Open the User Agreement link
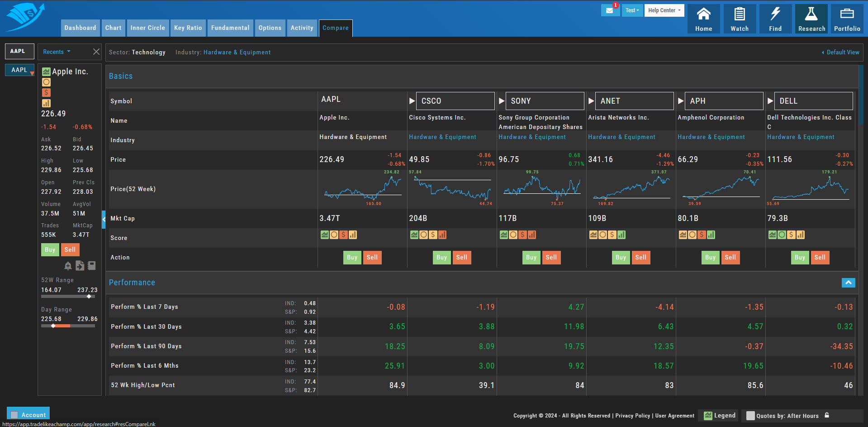Viewport: 868px width, 427px height. [675, 416]
